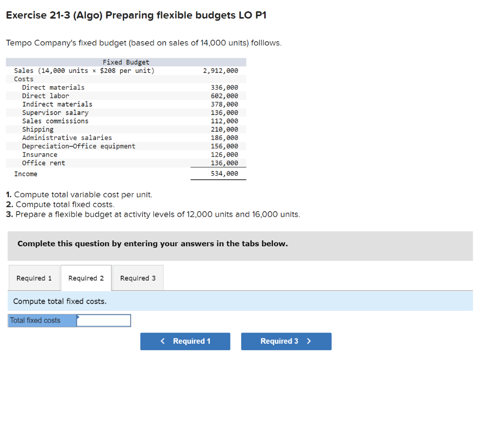501x448 pixels.
Task: Click the Indirect materials row label
Action: tap(57, 104)
